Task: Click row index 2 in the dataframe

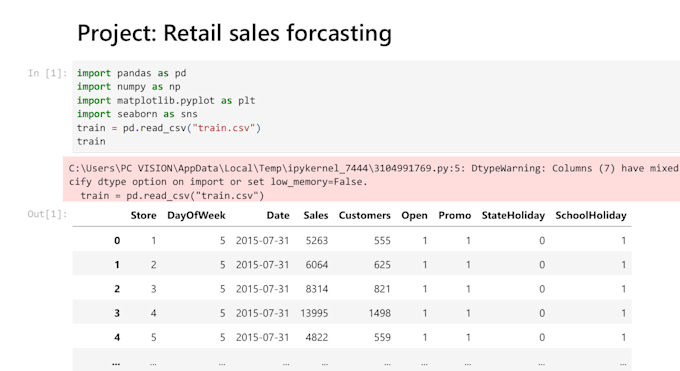Action: 117,289
